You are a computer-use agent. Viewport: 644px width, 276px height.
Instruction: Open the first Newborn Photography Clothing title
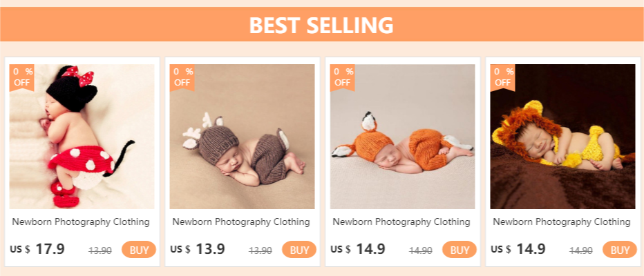[81, 222]
